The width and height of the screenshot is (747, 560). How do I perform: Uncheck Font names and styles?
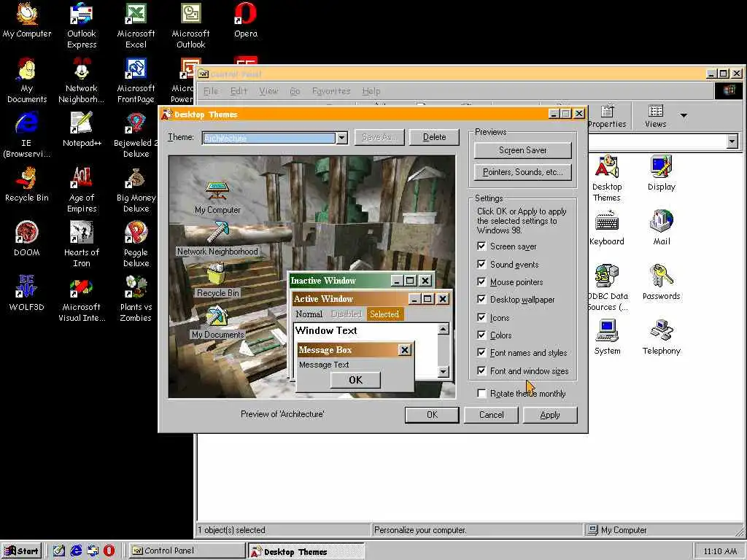coord(481,352)
